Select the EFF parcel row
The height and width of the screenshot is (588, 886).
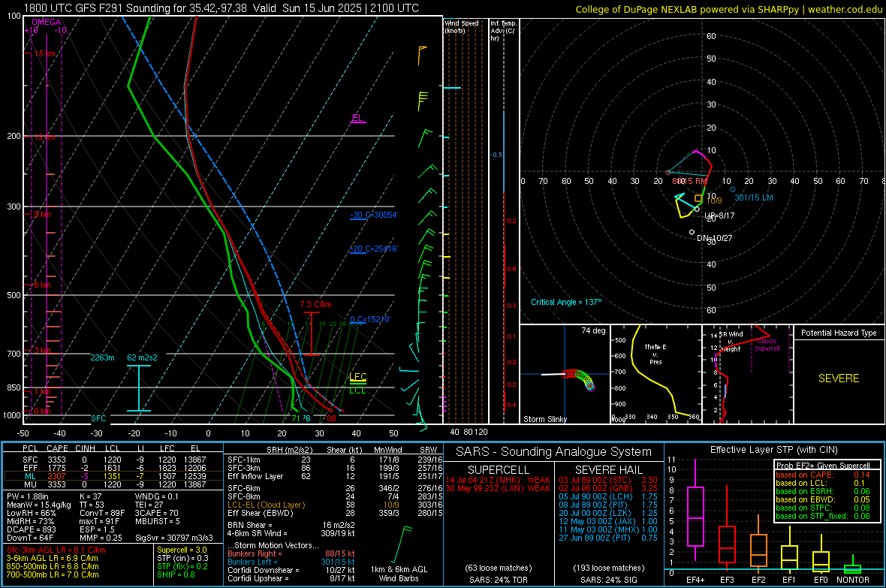pos(113,468)
